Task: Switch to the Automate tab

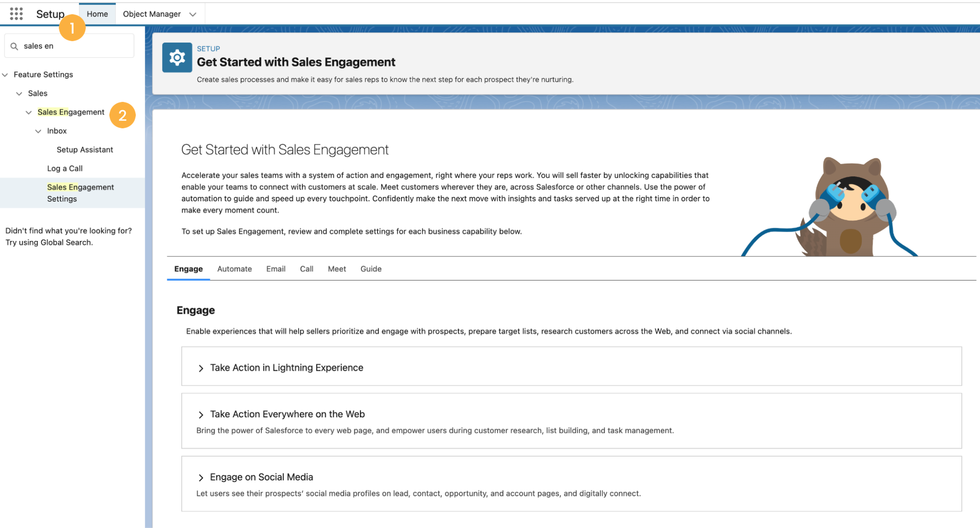Action: click(234, 269)
